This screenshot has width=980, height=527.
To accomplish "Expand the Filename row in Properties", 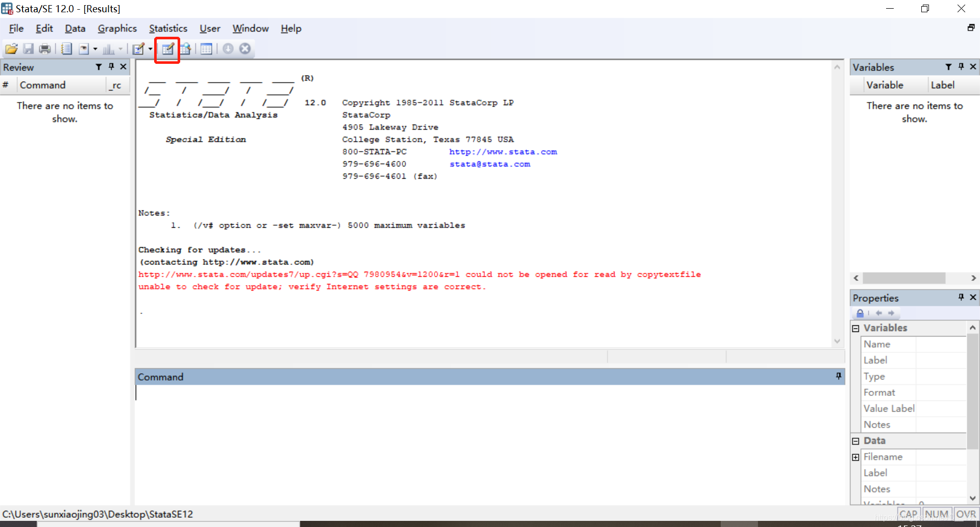I will 856,458.
